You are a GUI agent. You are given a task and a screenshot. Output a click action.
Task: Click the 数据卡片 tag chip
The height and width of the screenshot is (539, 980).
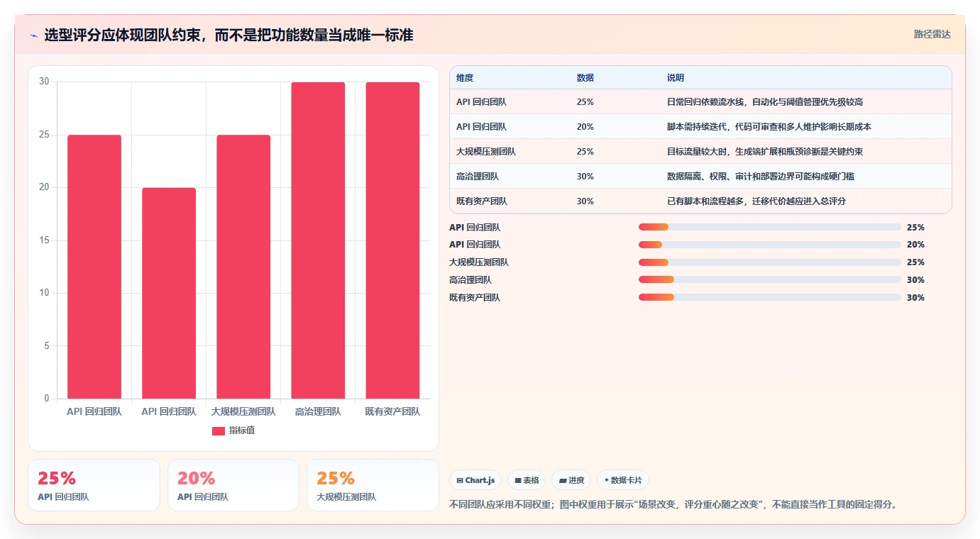[x=623, y=480]
